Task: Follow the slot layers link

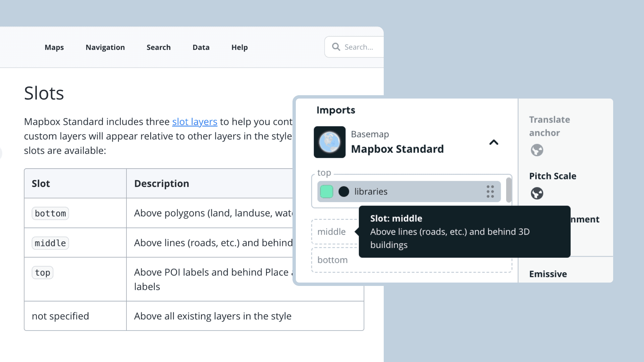Action: (x=195, y=122)
